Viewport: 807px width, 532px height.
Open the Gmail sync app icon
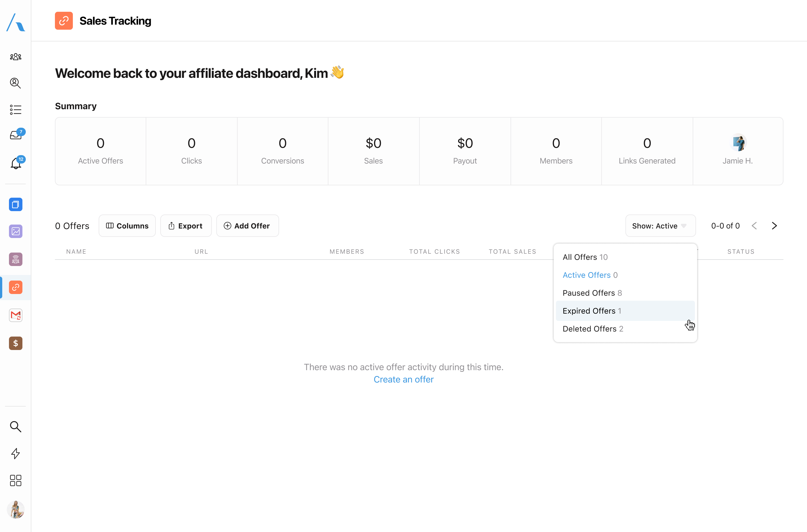tap(16, 316)
